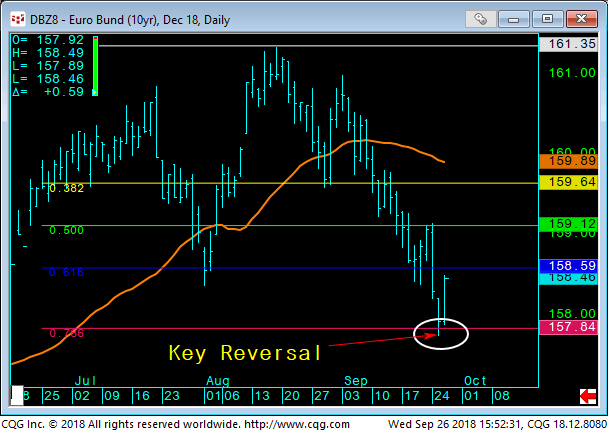Screen dimensions: 608x432
Task: Click the green vertical range bar indicator
Action: coord(94,67)
